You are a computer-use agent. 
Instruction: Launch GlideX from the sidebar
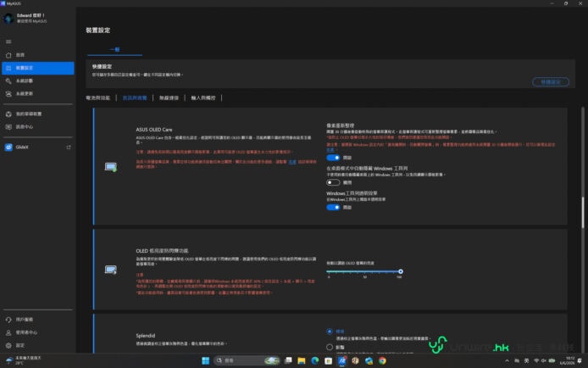pos(22,147)
